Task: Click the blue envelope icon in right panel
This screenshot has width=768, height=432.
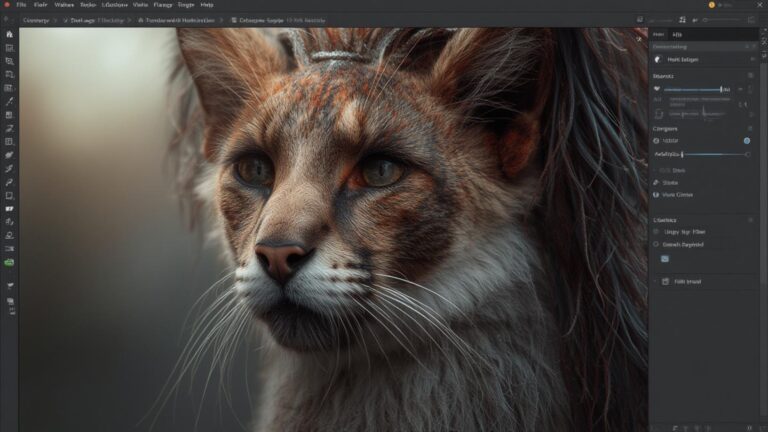Action: pos(664,258)
